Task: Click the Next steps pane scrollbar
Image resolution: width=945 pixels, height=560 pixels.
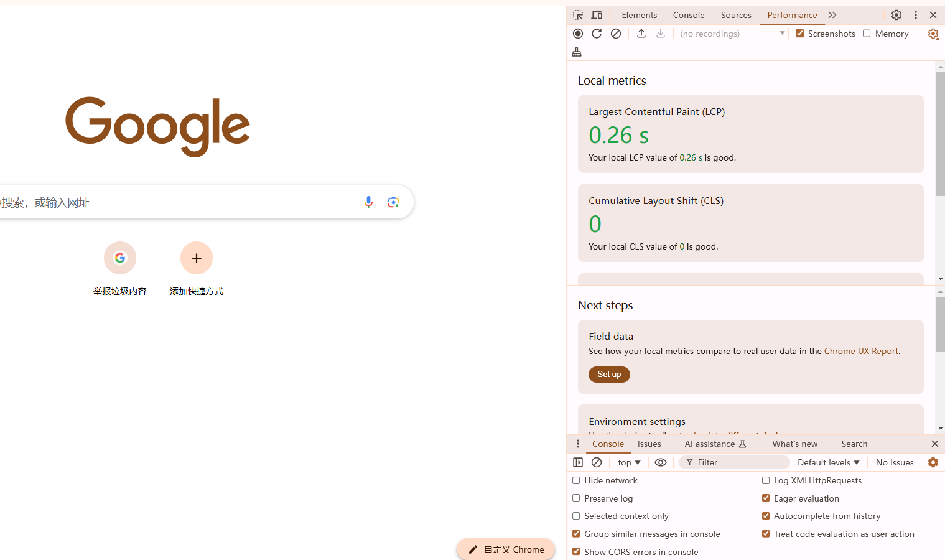Action: click(940, 324)
